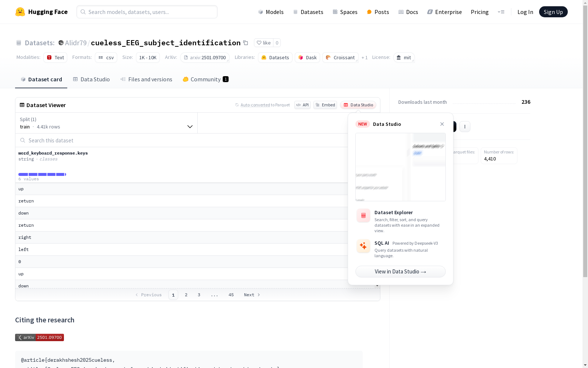Click the Alidr79 user avatar
Viewport: 588px width, 368px height.
click(x=61, y=43)
